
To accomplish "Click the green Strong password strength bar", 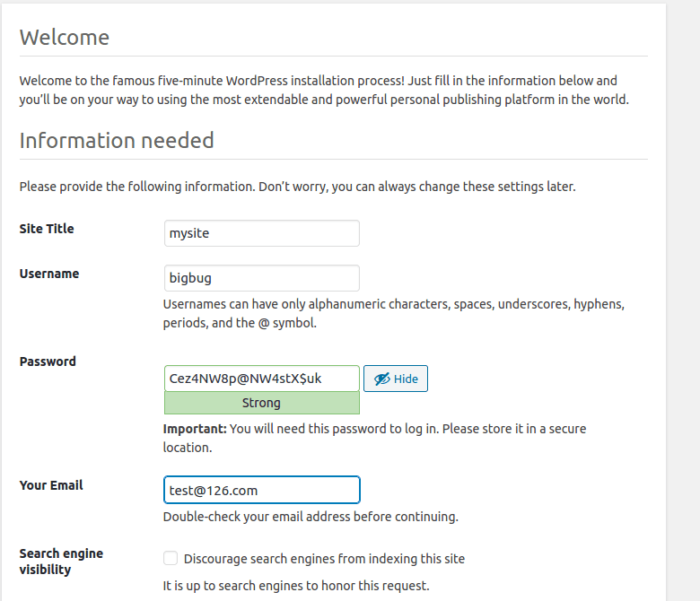I will [261, 404].
